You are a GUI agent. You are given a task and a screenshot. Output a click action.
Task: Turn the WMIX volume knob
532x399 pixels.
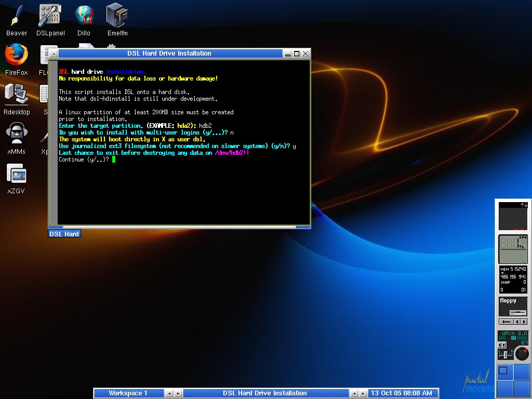[x=522, y=354]
